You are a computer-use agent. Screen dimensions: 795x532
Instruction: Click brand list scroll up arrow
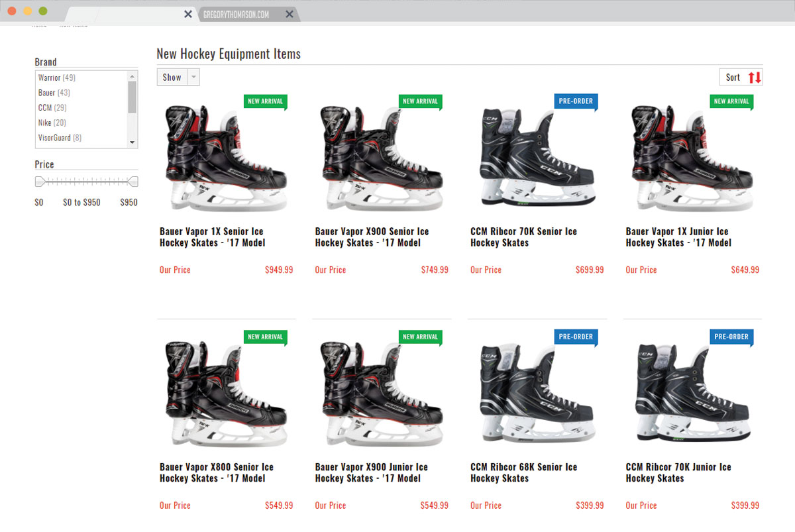[132, 76]
